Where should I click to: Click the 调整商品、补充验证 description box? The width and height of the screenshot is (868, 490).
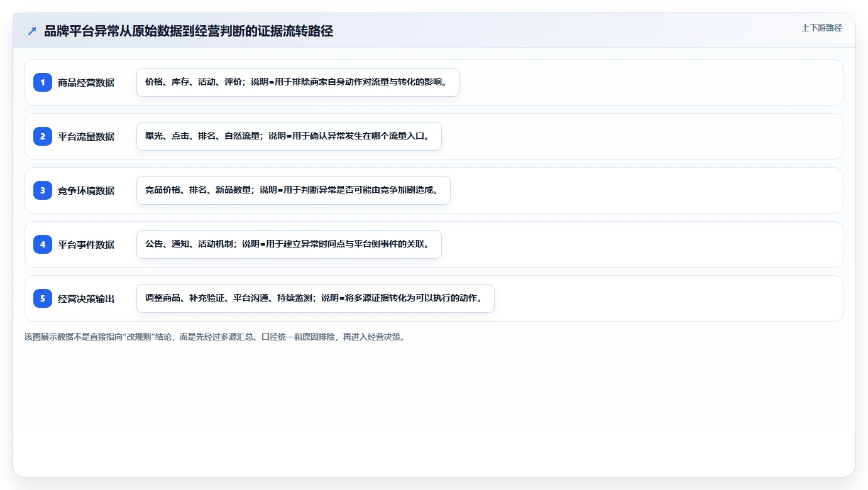(x=316, y=298)
